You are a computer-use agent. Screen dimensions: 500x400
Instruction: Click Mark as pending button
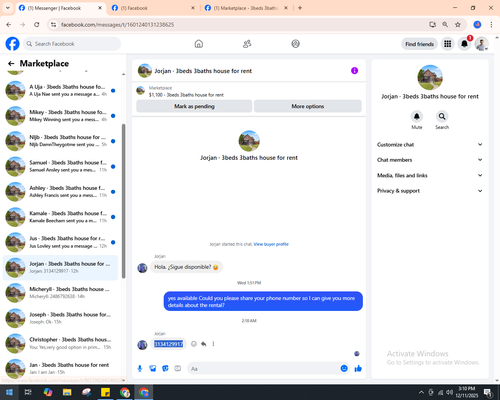pos(194,106)
